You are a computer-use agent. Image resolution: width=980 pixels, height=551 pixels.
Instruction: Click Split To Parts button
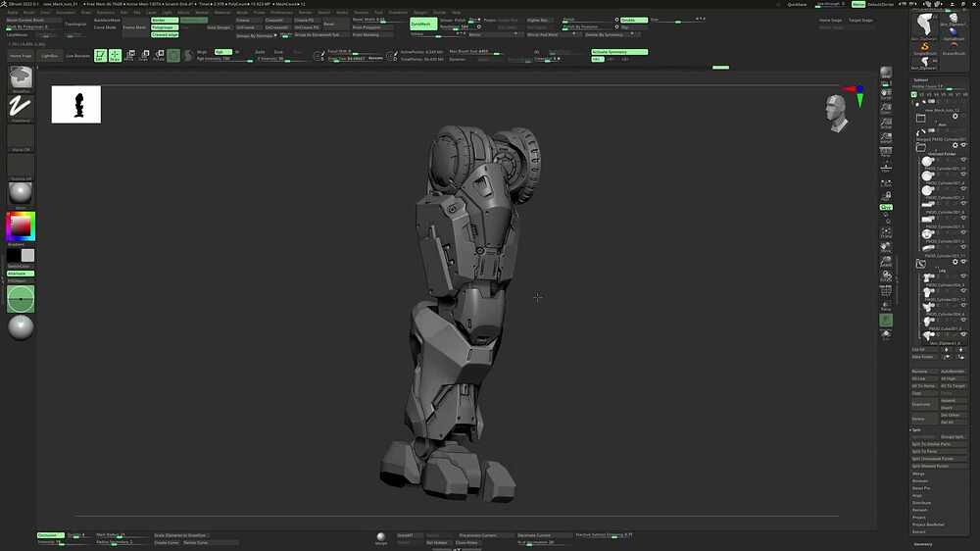(940, 452)
